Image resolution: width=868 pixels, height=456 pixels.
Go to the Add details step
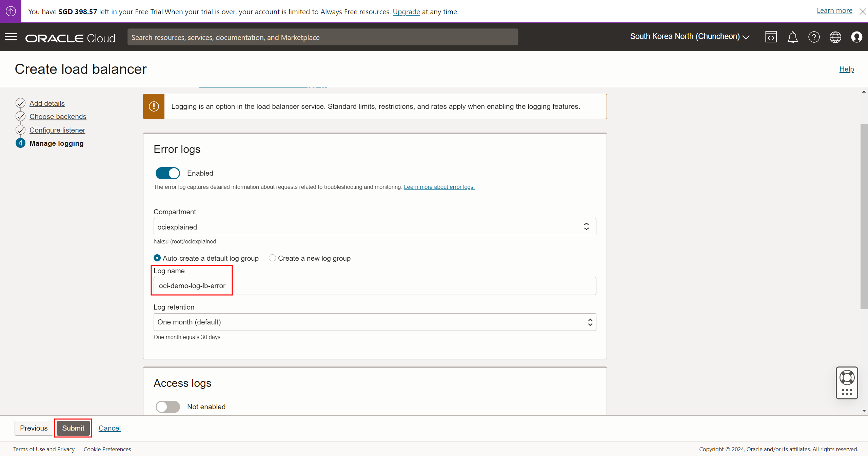point(47,103)
